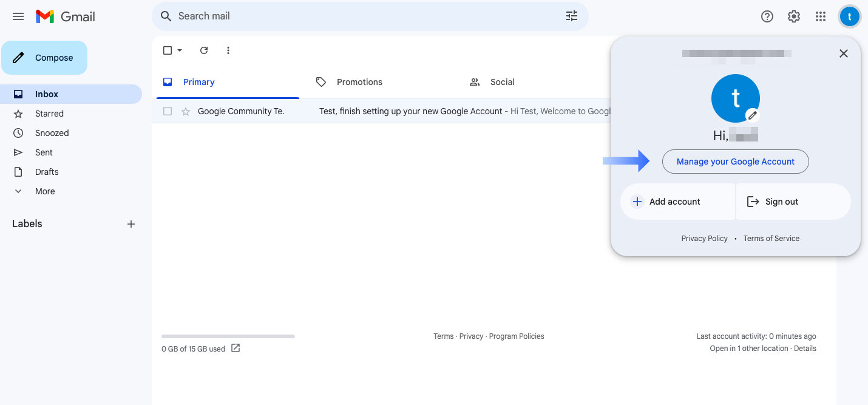The height and width of the screenshot is (405, 868).
Task: Refresh the inbox
Action: point(204,50)
